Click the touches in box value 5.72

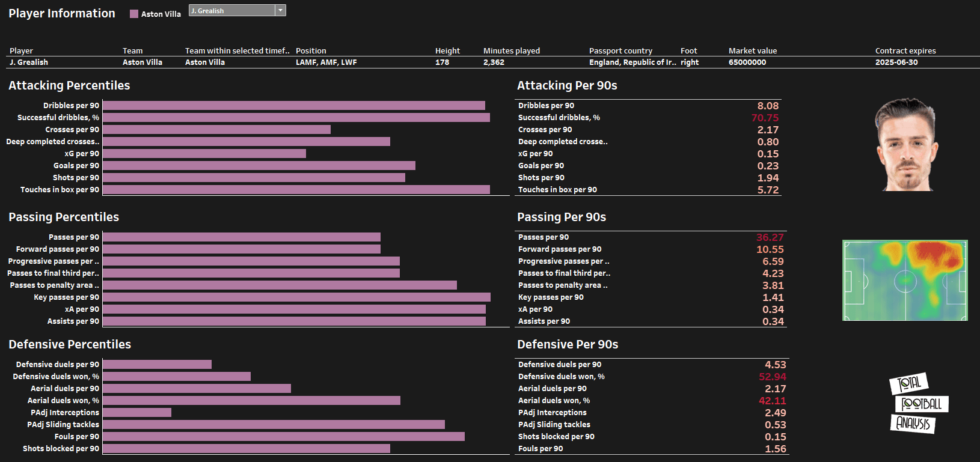tap(768, 190)
